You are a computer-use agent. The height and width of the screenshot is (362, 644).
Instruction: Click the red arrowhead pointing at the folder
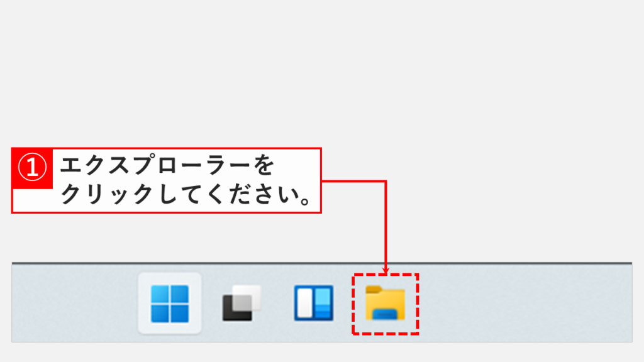pyautogui.click(x=386, y=270)
